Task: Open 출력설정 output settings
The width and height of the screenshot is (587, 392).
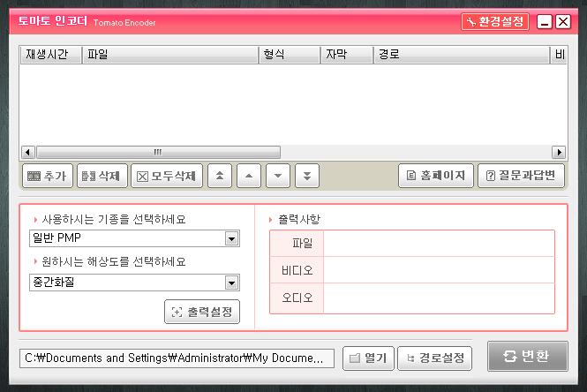Action: pyautogui.click(x=202, y=312)
